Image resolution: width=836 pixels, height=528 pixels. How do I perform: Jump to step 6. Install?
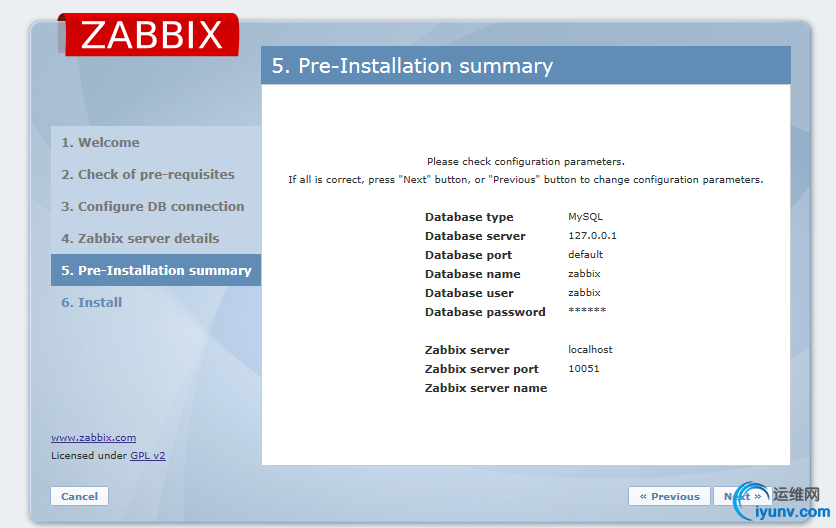92,302
